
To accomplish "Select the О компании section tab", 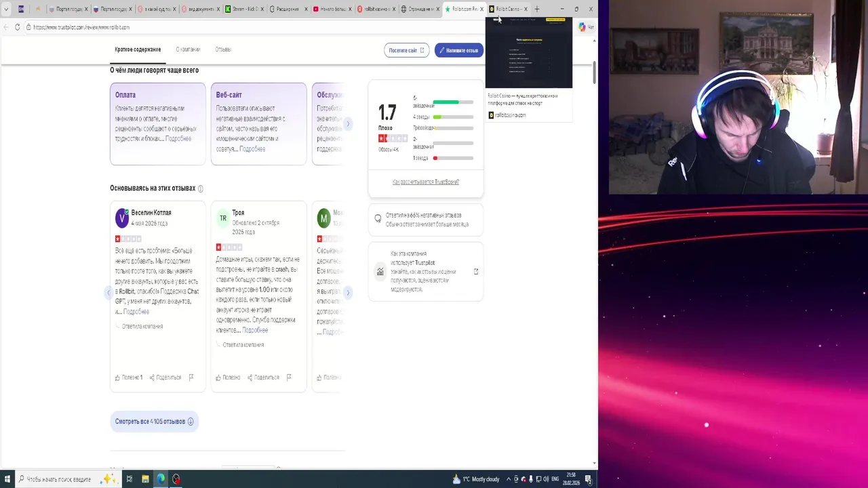I will 188,49.
